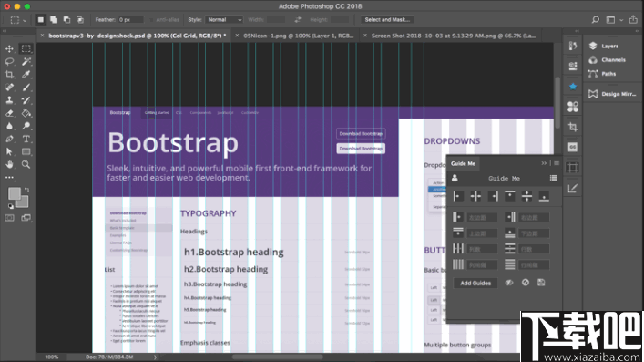Open the Channels panel
This screenshot has height=362, width=644.
pyautogui.click(x=613, y=60)
